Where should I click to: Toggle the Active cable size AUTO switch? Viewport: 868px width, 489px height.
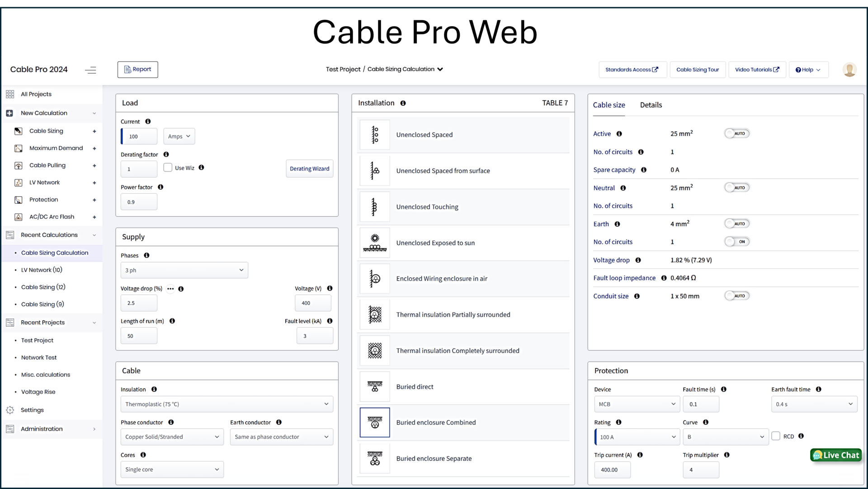pos(736,133)
